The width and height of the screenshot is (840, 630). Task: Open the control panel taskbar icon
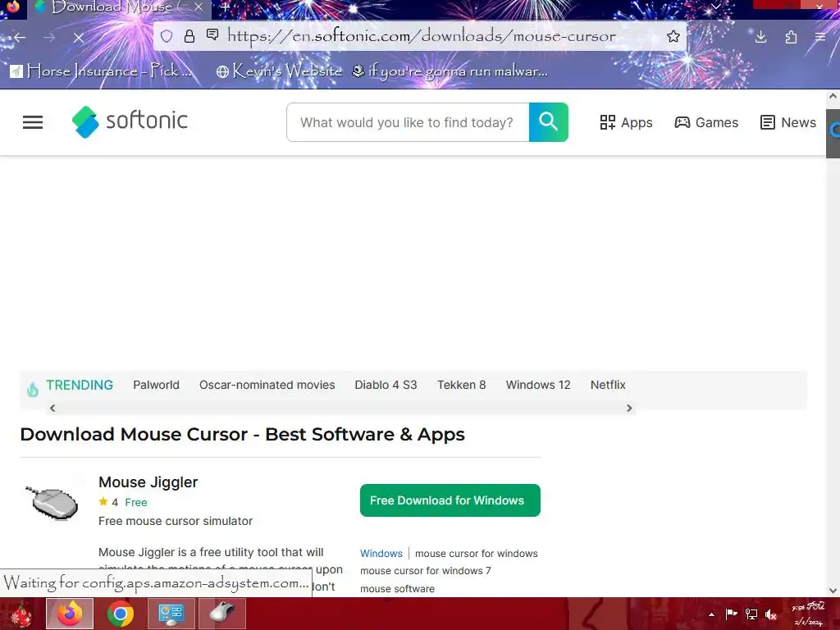point(171,614)
